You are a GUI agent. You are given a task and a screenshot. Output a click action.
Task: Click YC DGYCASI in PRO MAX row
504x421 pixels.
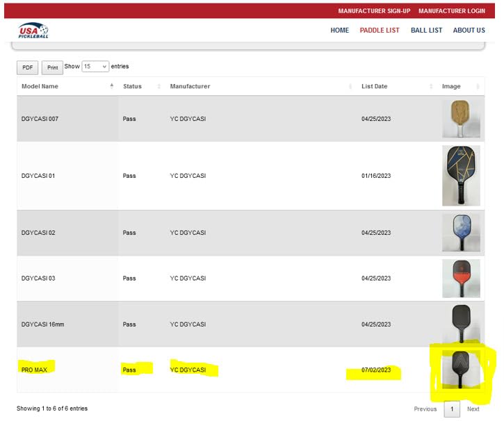coord(188,370)
